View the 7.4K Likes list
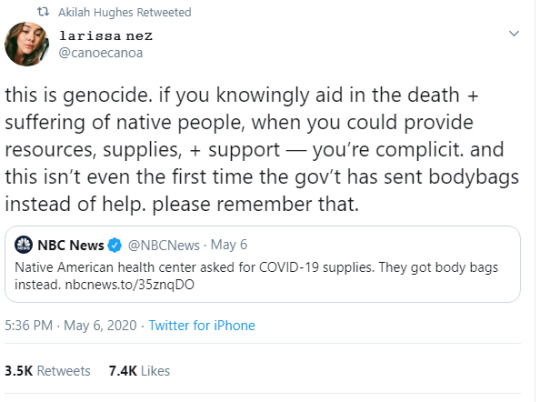Screen dimensions: 540x402 point(139,371)
